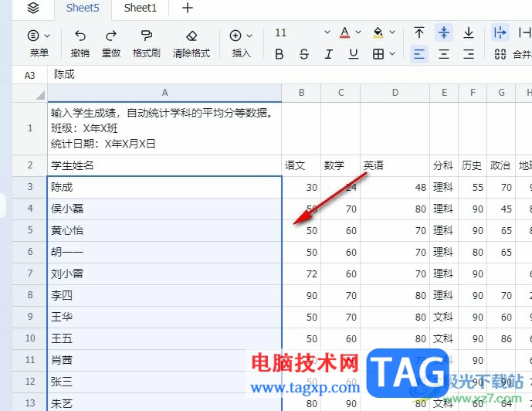Click the cell reference box A3
This screenshot has width=532, height=411.
(30, 75)
